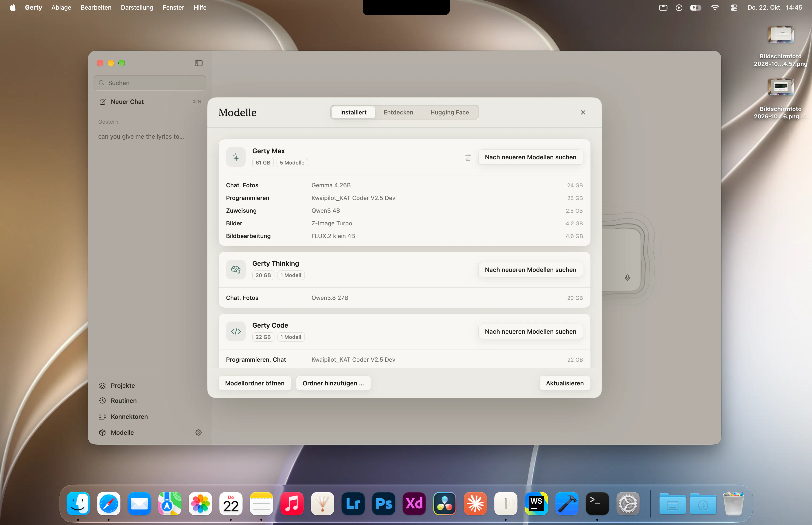Close the Modelle dialog

tap(583, 112)
